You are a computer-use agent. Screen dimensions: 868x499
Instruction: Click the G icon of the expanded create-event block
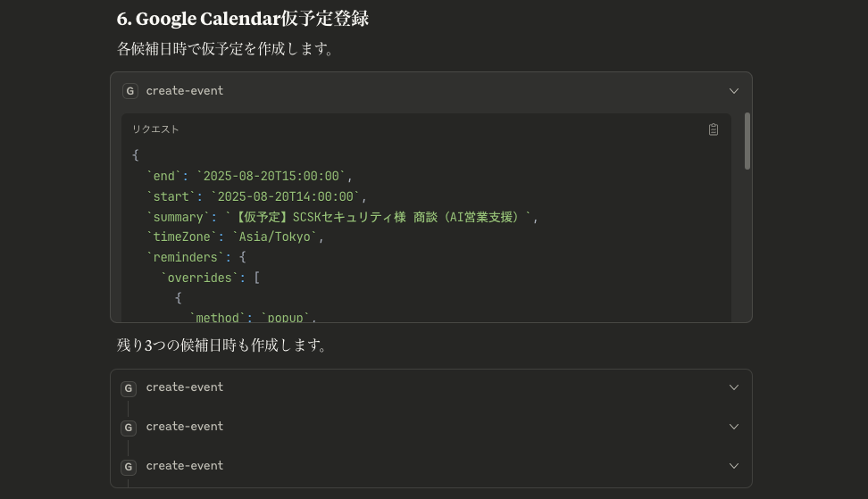pos(130,91)
